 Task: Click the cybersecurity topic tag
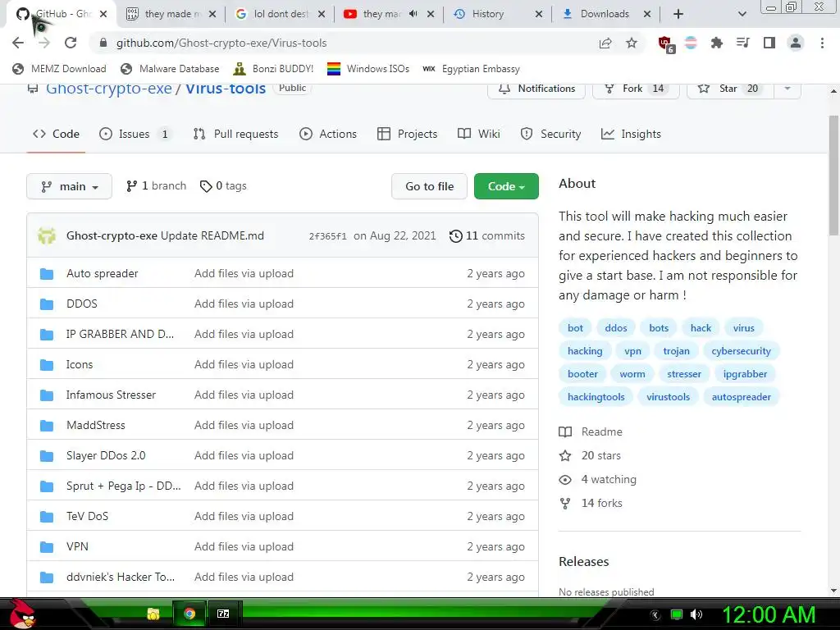point(741,351)
